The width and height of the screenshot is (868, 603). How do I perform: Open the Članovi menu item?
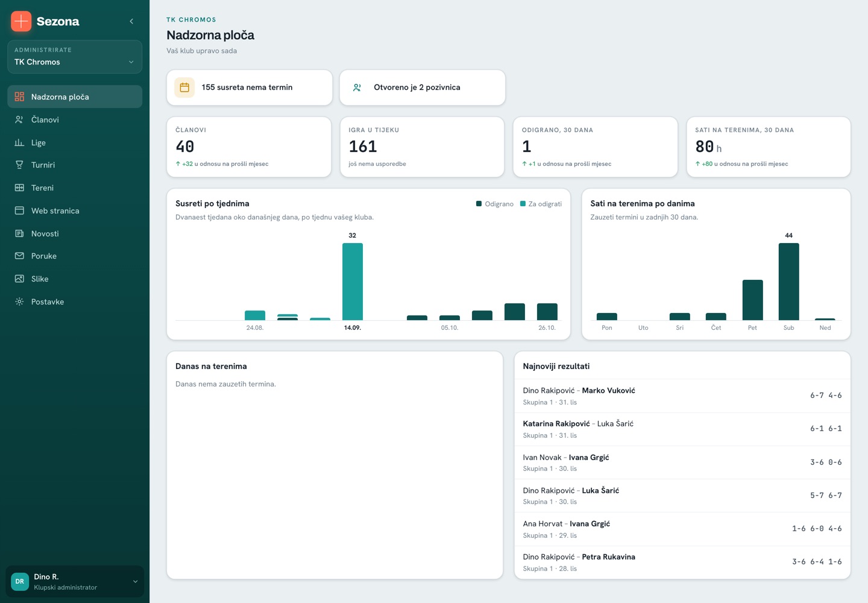pyautogui.click(x=75, y=119)
